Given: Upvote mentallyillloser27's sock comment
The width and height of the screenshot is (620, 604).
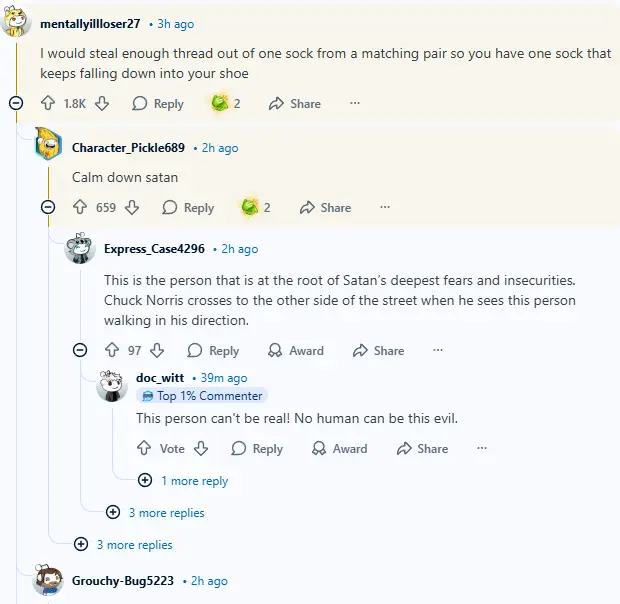Looking at the screenshot, I should point(48,103).
